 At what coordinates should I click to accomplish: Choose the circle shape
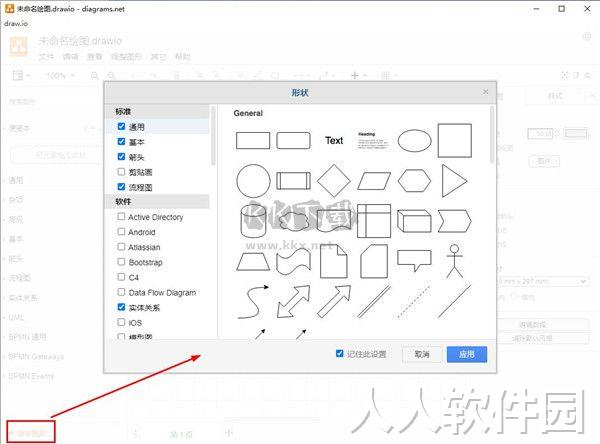point(253,181)
